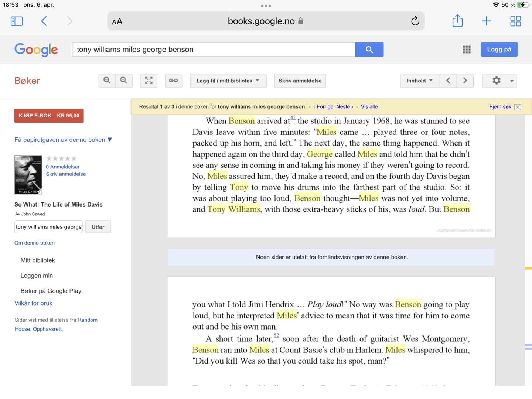
Task: Click footnote 52 in the text
Action: [276, 335]
